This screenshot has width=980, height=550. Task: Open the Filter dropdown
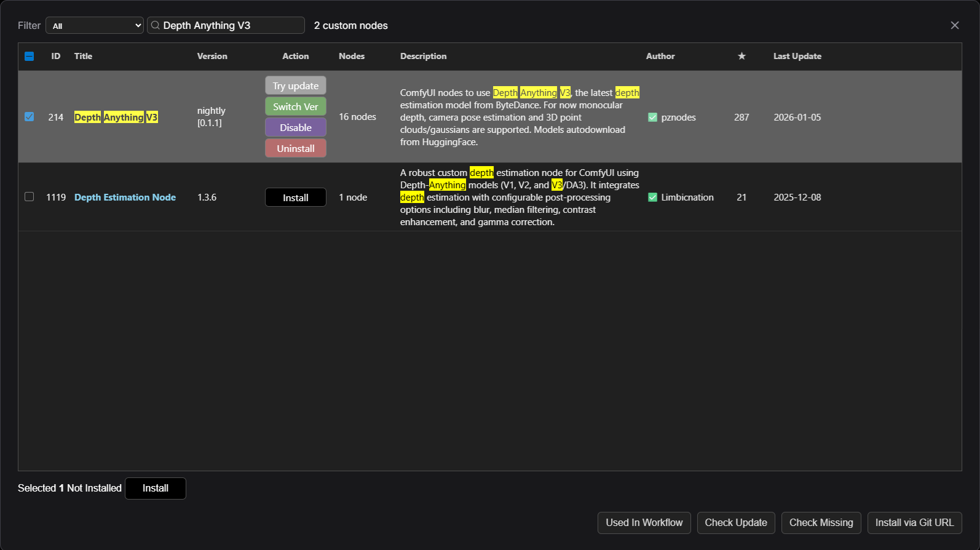coord(95,25)
